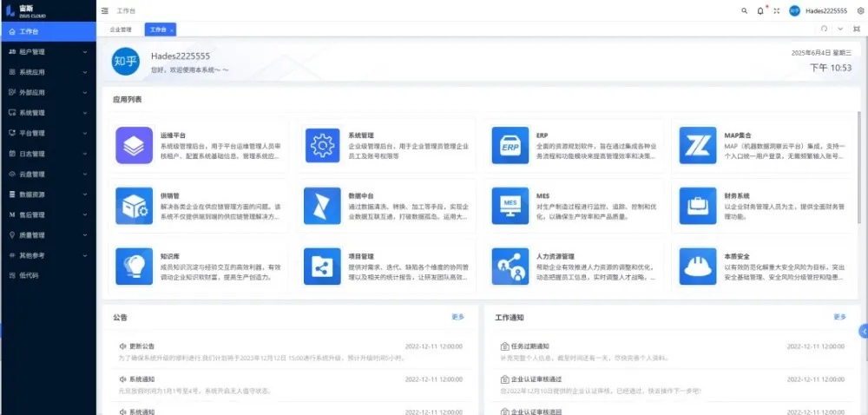
Task: Open the 质量管理 sidebar menu
Action: pyautogui.click(x=48, y=235)
